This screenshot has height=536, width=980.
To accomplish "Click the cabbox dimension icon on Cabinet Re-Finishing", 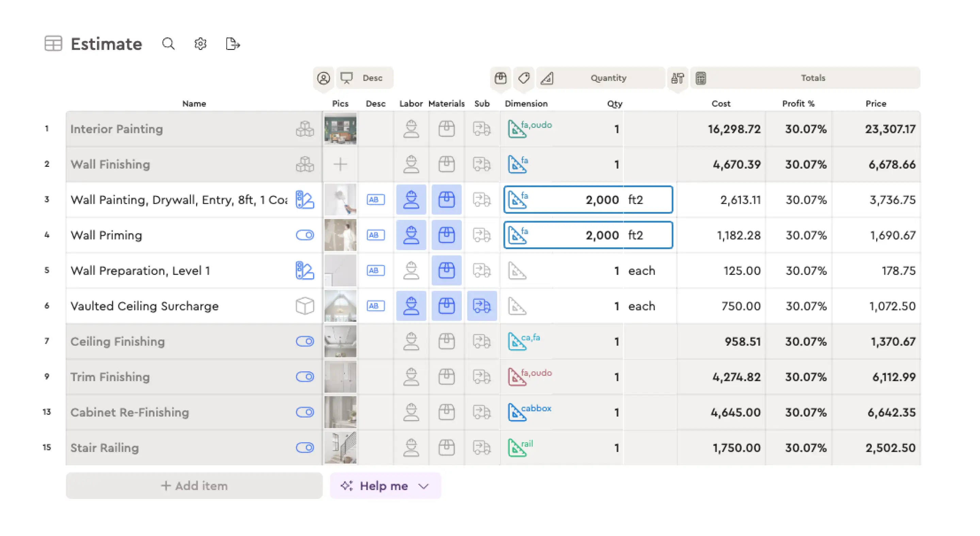I will click(517, 412).
